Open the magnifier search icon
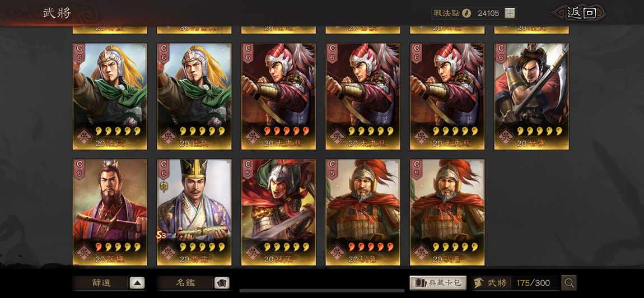The height and width of the screenshot is (298, 644). 570,283
